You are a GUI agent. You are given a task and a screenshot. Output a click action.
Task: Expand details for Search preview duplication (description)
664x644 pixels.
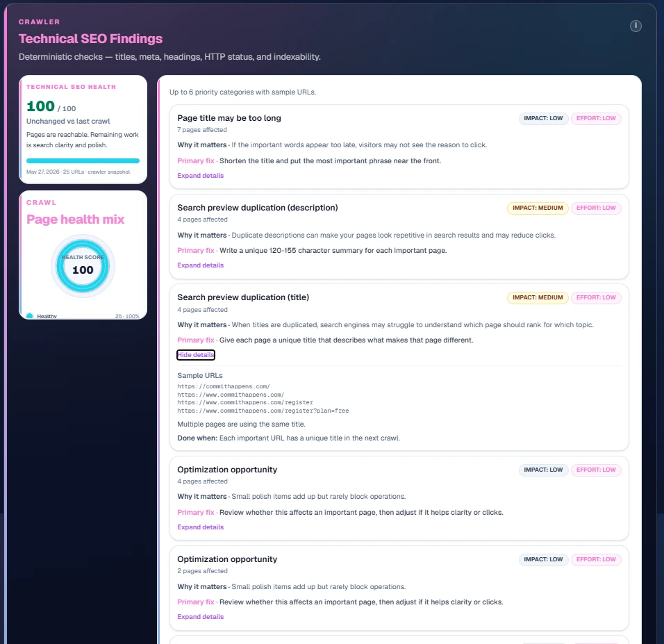click(x=200, y=265)
